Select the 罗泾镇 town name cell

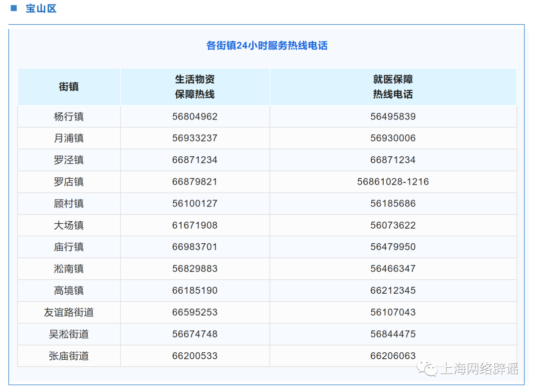(x=68, y=160)
